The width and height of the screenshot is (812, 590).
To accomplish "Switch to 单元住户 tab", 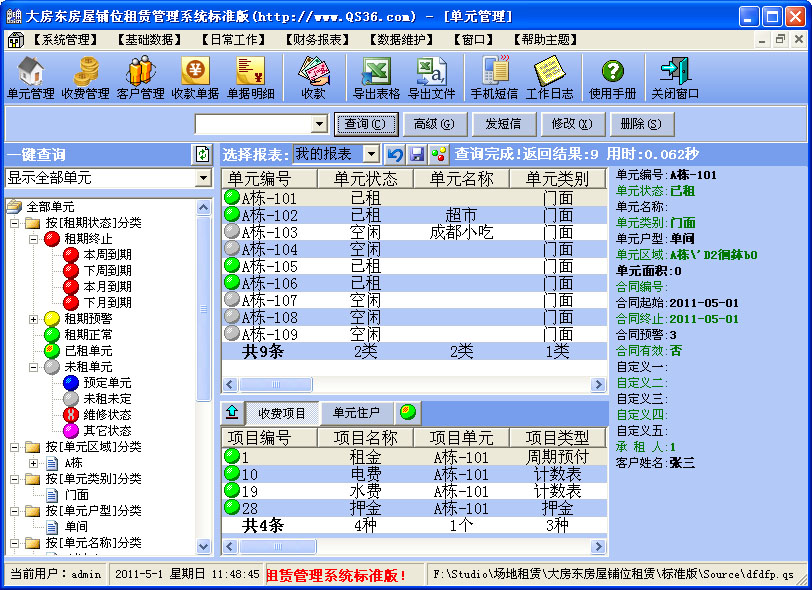I will [356, 413].
